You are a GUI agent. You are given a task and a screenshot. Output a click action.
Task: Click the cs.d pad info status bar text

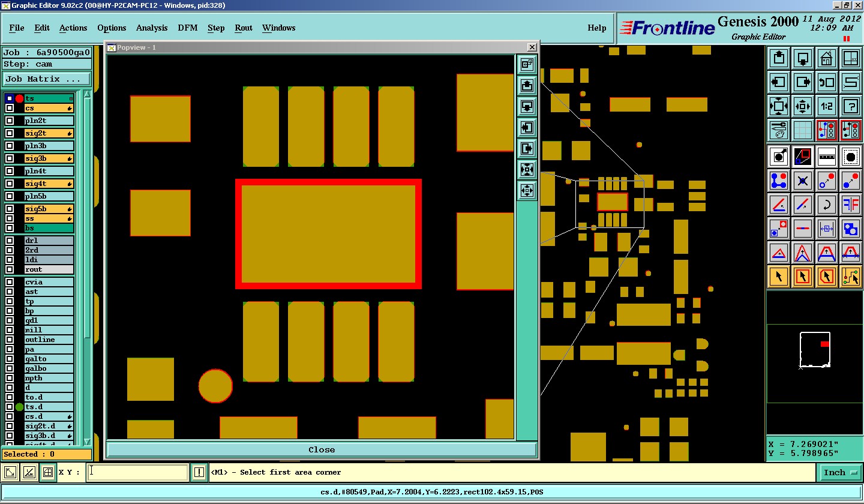pyautogui.click(x=432, y=492)
